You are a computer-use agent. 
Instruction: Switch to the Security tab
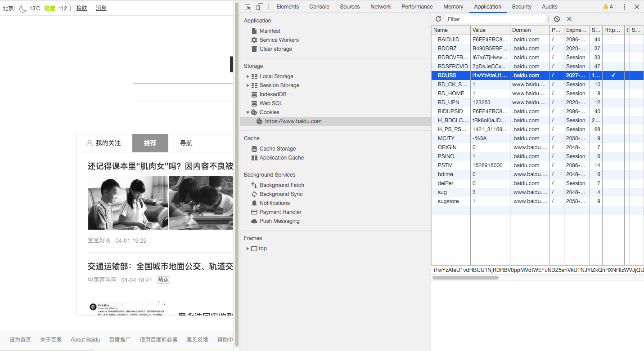pos(522,7)
